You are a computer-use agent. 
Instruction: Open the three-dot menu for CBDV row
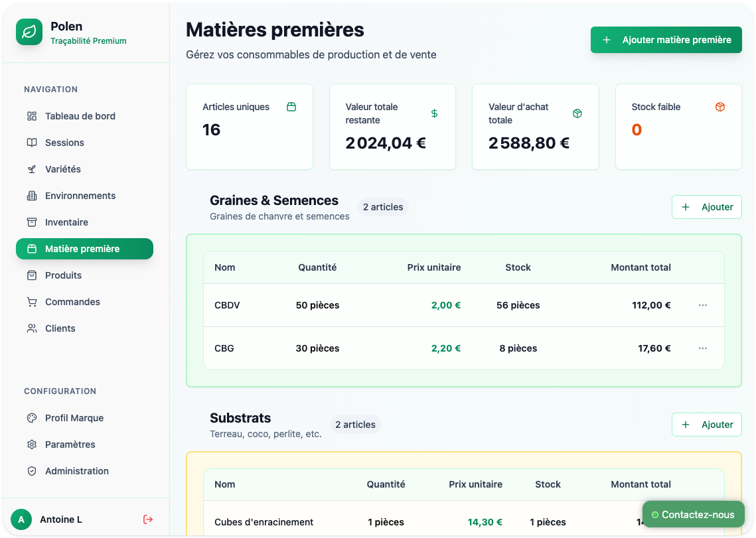[x=703, y=305]
